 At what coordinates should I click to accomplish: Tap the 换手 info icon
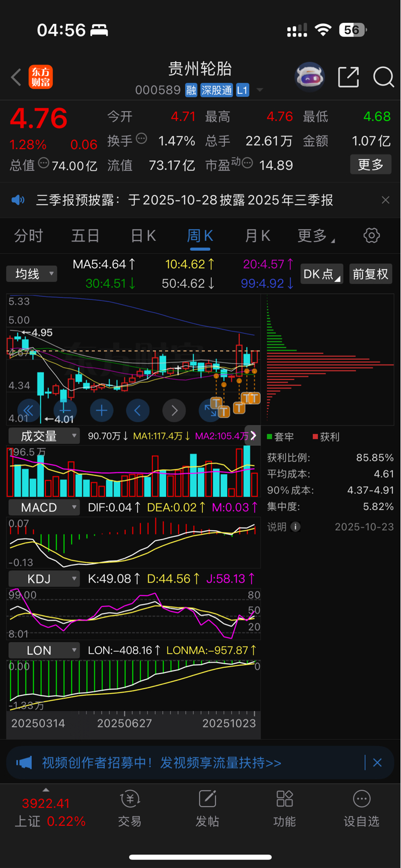(x=141, y=139)
